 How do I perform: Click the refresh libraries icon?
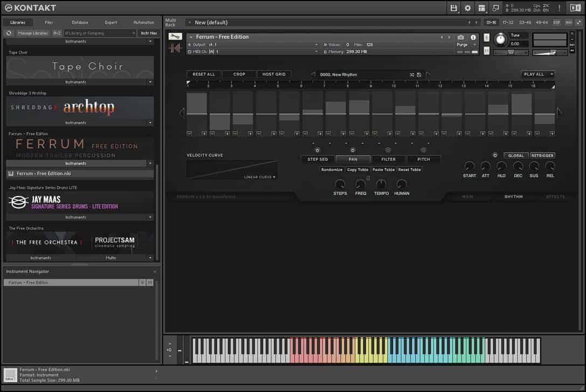coord(9,33)
